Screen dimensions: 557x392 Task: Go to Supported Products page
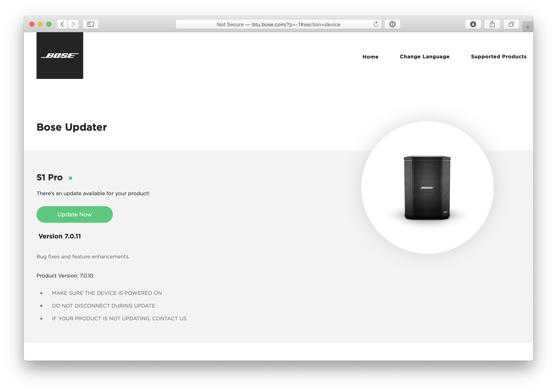[x=499, y=56]
